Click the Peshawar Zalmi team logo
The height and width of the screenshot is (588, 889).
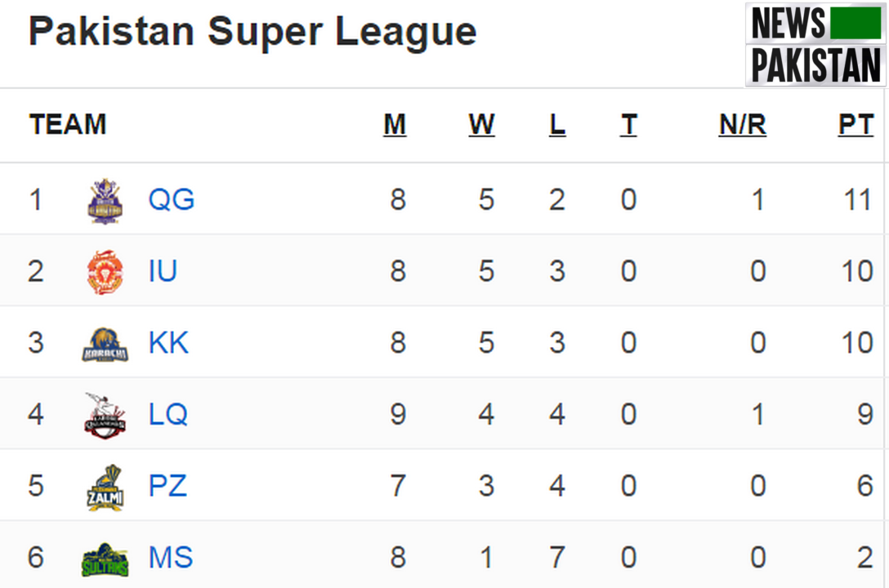[105, 487]
